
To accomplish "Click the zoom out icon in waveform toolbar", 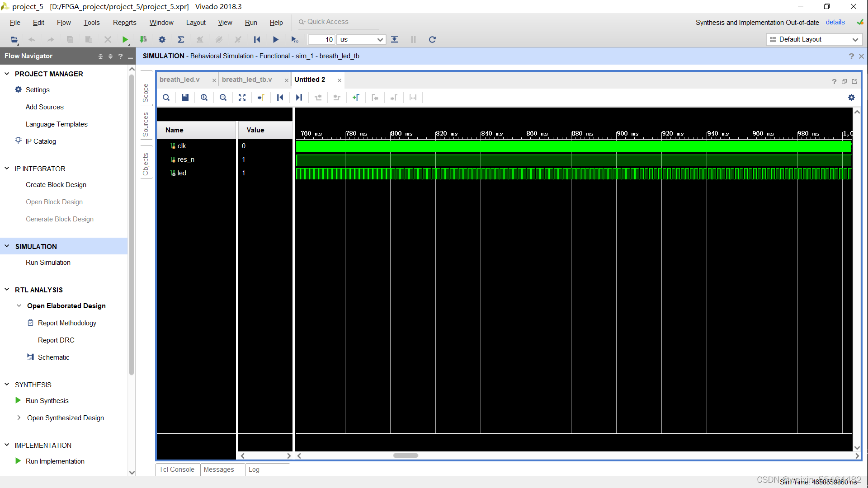I will pyautogui.click(x=222, y=97).
